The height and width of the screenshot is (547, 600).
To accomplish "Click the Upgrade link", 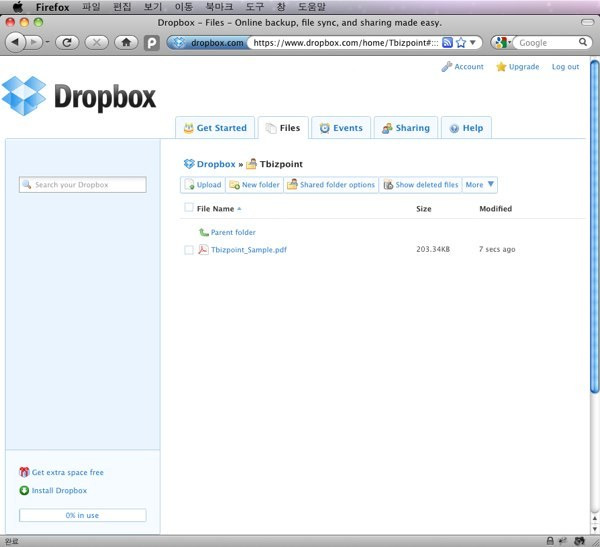I will coord(517,67).
